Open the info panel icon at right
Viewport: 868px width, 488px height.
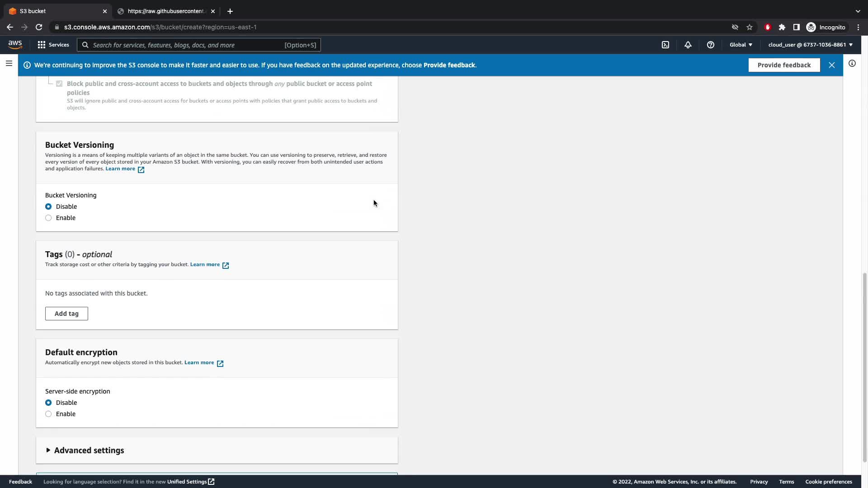coord(852,64)
